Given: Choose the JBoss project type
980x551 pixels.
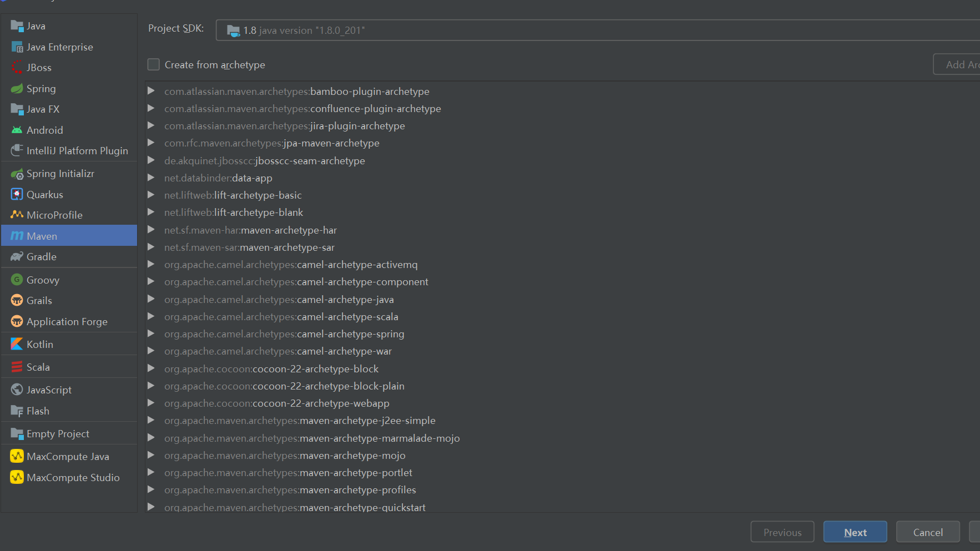Looking at the screenshot, I should (x=38, y=67).
